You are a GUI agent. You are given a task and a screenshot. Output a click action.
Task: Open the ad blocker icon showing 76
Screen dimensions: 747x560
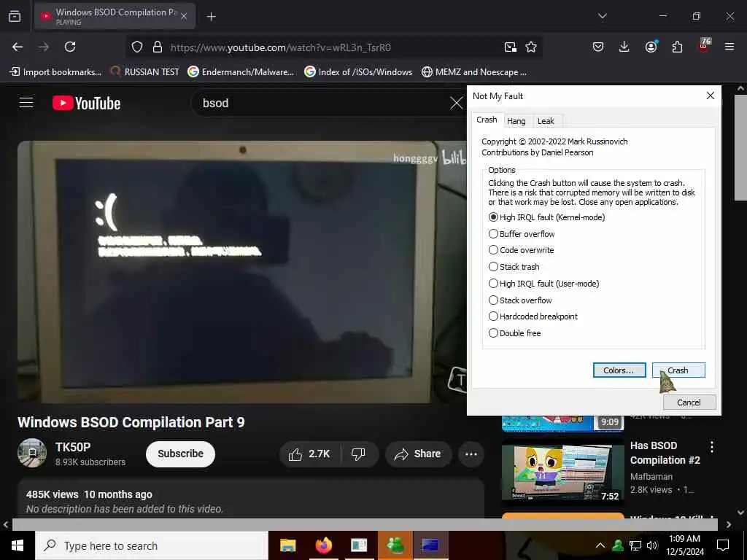pyautogui.click(x=704, y=46)
